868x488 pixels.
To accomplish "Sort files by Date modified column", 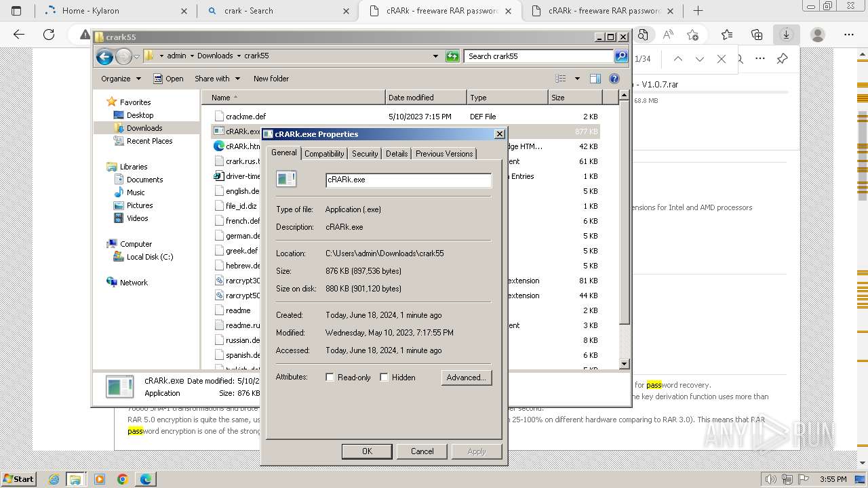I will (x=425, y=98).
